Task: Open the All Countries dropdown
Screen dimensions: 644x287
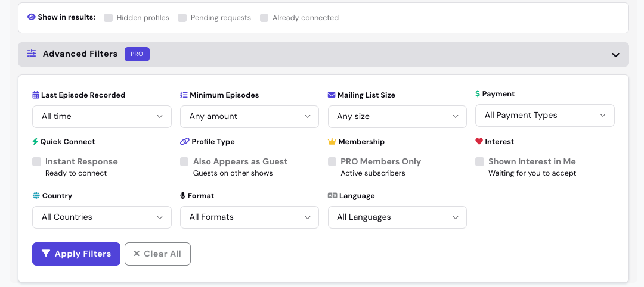Action: [102, 217]
